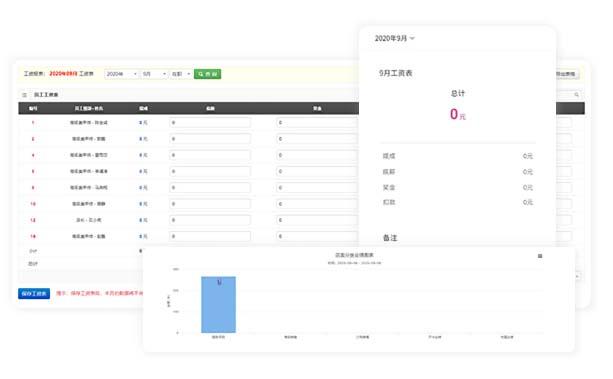Open the third filter dropdown beside month
This screenshot has height=379, width=613.
point(181,74)
